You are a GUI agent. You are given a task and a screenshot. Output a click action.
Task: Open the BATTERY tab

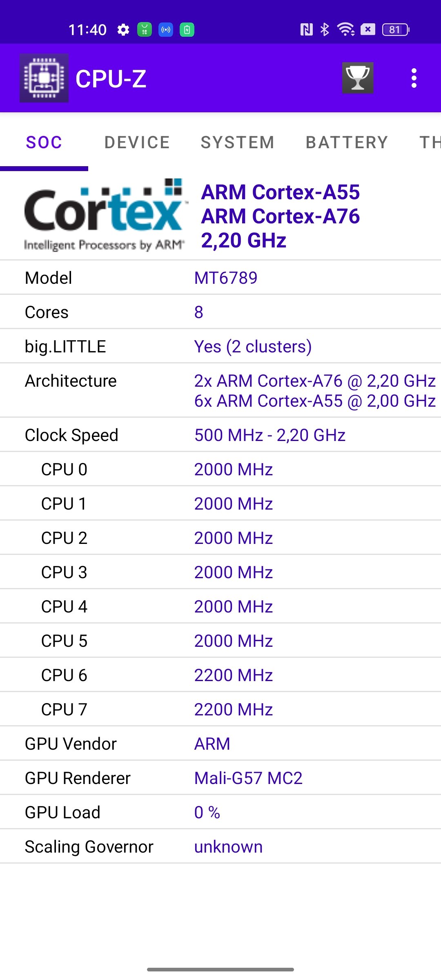click(x=347, y=143)
